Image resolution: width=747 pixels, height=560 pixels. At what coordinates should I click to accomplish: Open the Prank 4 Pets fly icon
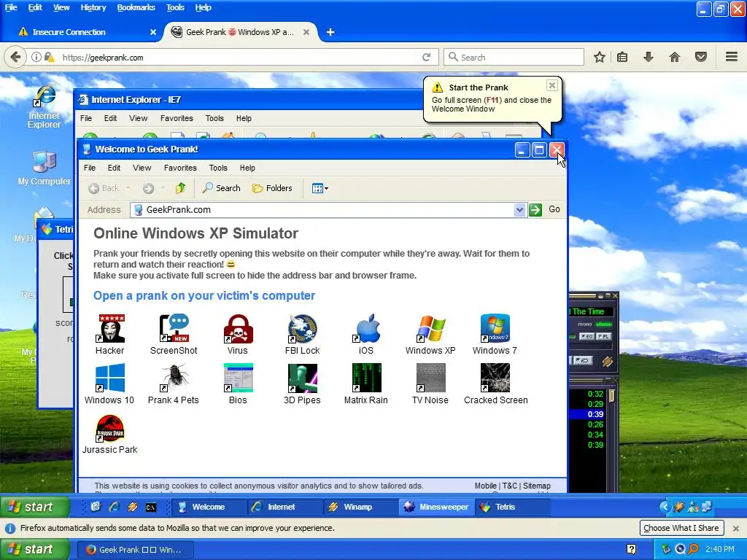(174, 384)
